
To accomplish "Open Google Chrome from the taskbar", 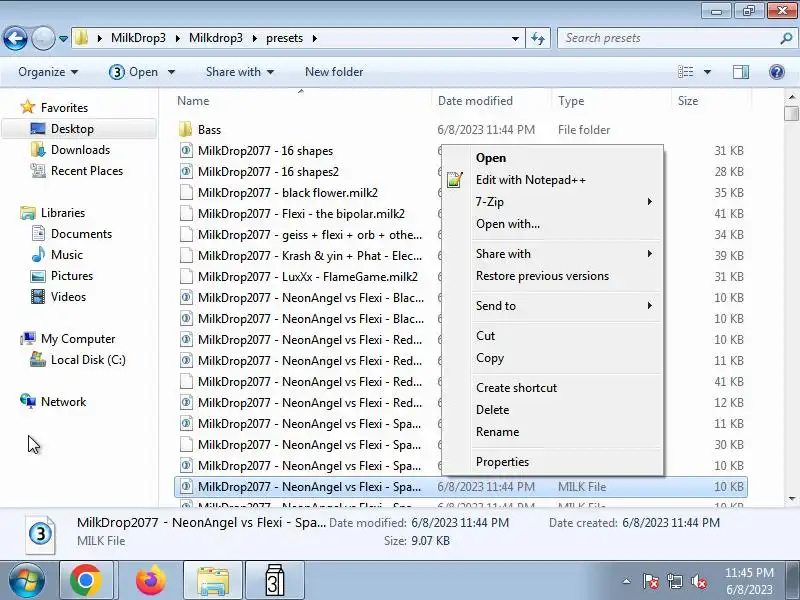I will pos(86,581).
